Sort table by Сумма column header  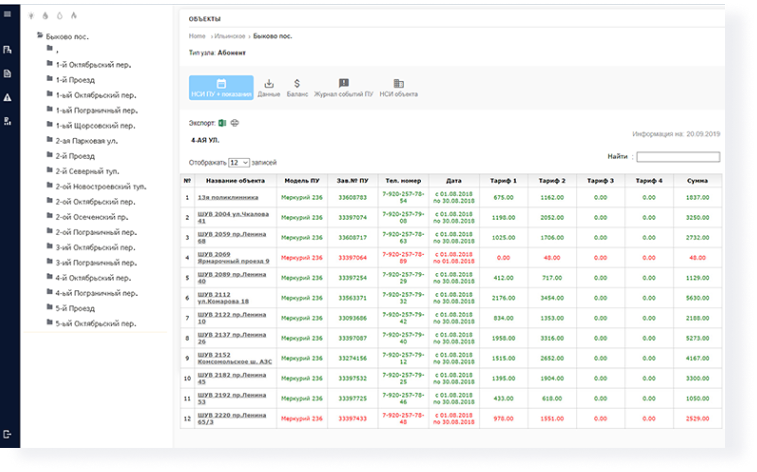click(x=696, y=180)
